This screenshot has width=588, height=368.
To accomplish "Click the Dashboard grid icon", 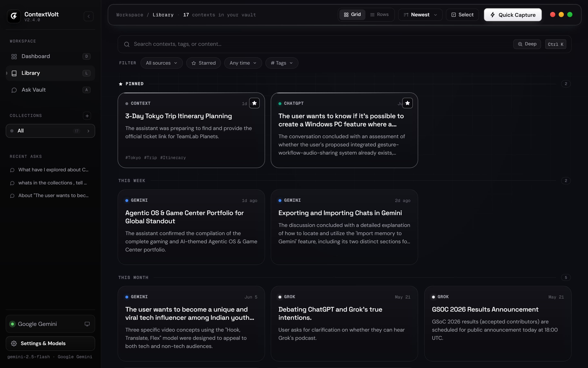I will click(x=14, y=56).
